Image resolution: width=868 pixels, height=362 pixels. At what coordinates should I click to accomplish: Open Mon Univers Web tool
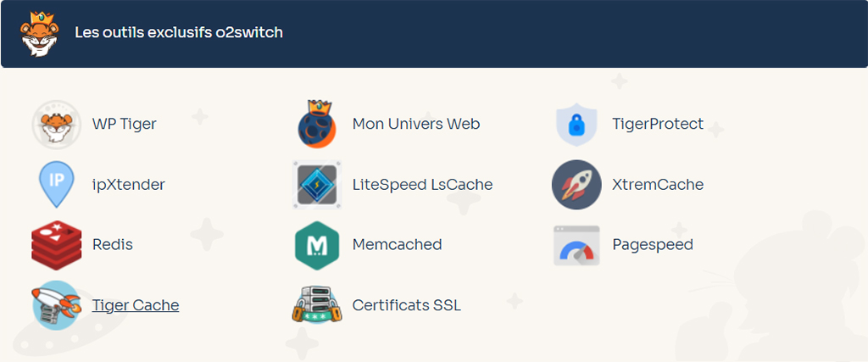(415, 124)
